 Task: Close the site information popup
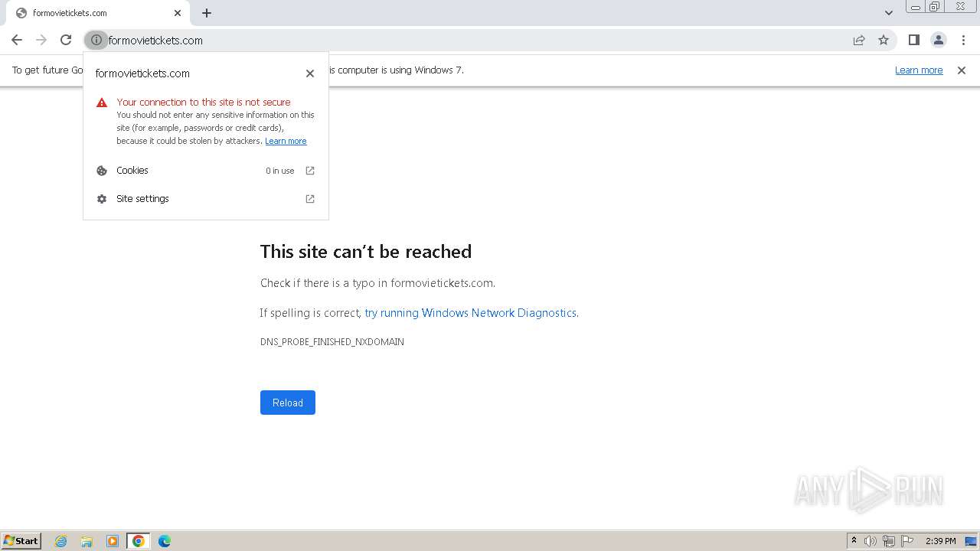(310, 73)
